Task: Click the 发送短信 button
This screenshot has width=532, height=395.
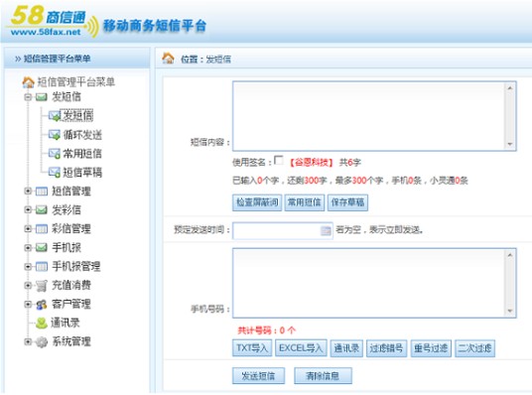Action: 258,376
